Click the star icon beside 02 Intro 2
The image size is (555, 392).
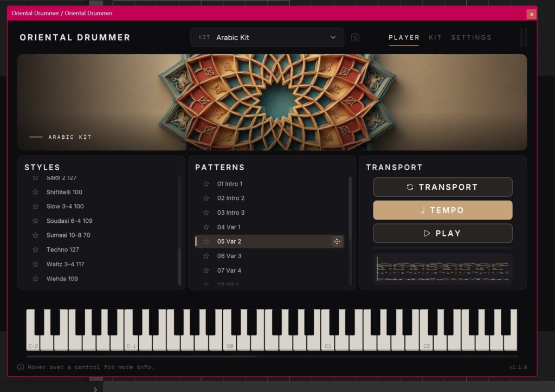tap(206, 198)
